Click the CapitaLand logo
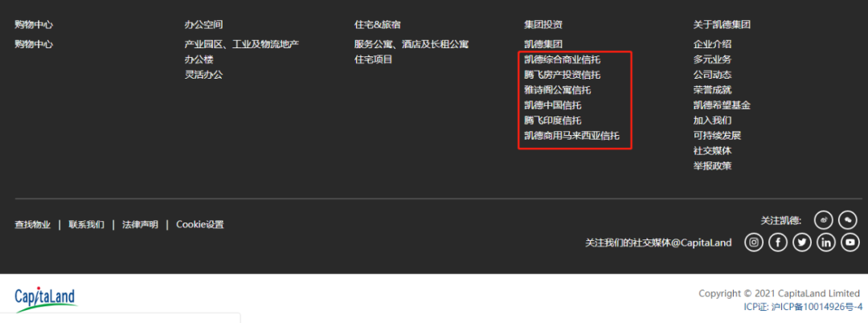868x323 pixels. pyautogui.click(x=45, y=299)
